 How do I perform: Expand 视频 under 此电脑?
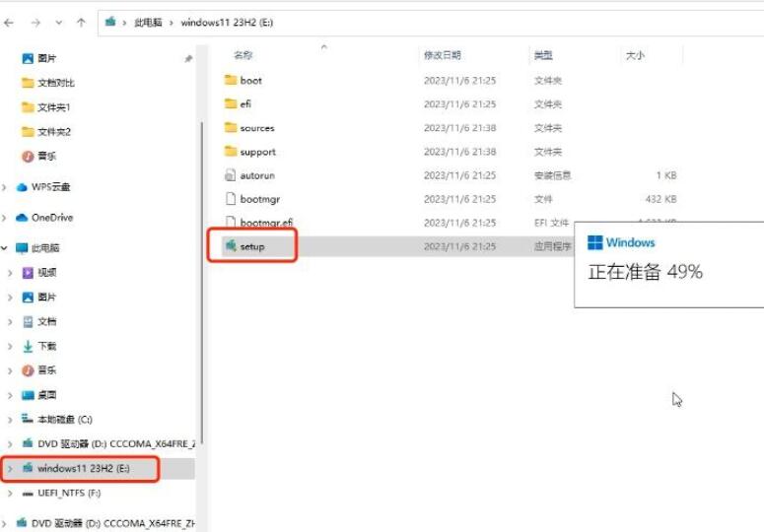[10, 273]
